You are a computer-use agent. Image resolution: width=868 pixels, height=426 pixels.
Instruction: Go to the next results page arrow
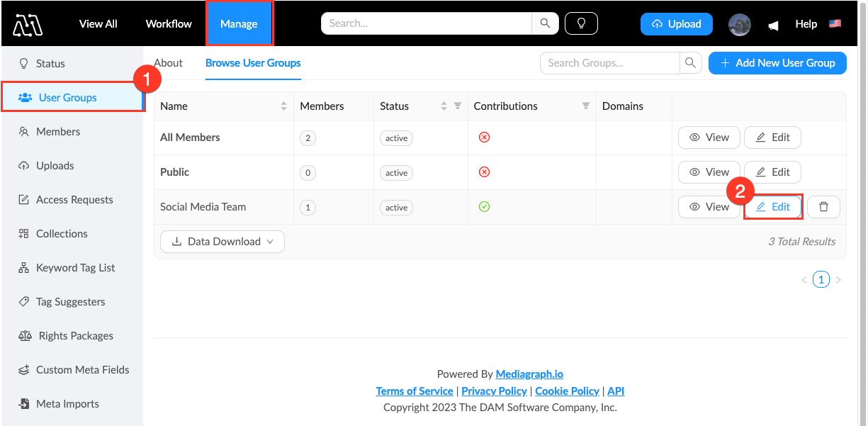[x=838, y=280]
